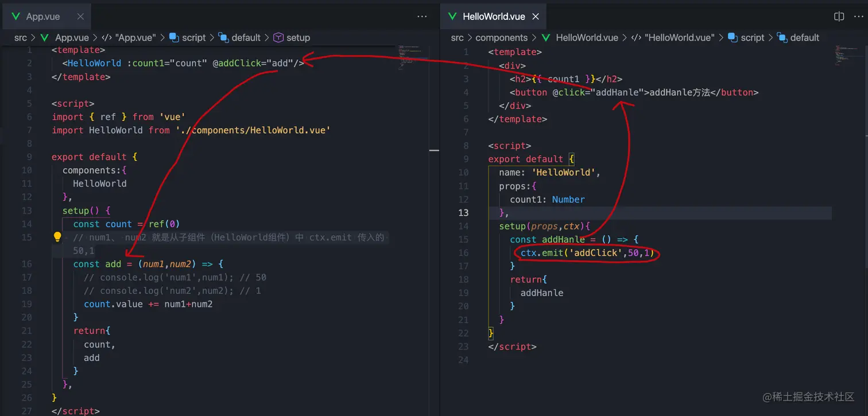Open the HelloWorld.vue file breadcrumb dropdown

pos(587,38)
